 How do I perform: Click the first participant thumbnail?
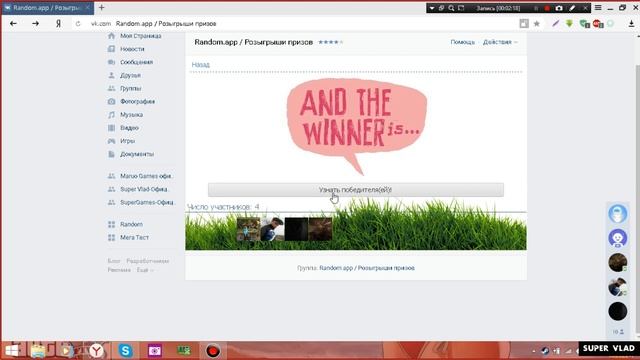(x=248, y=229)
